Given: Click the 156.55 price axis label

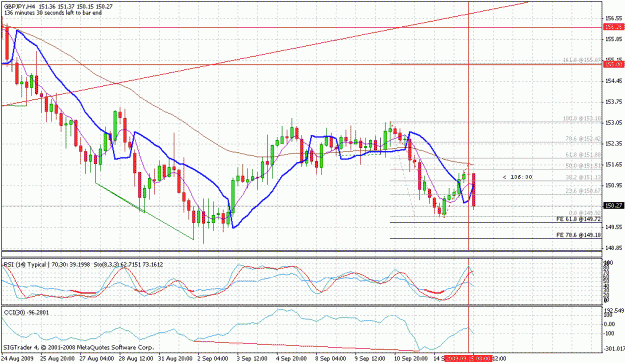Looking at the screenshot, I should 613,18.
